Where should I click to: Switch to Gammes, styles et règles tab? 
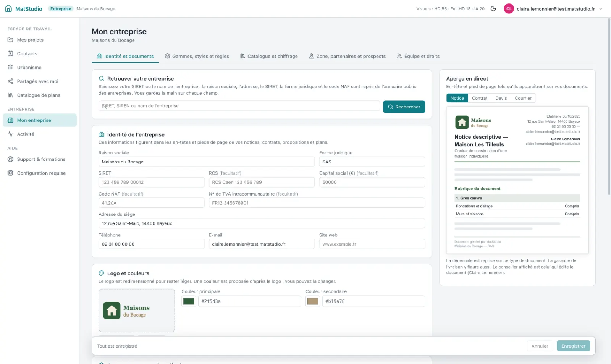197,56
